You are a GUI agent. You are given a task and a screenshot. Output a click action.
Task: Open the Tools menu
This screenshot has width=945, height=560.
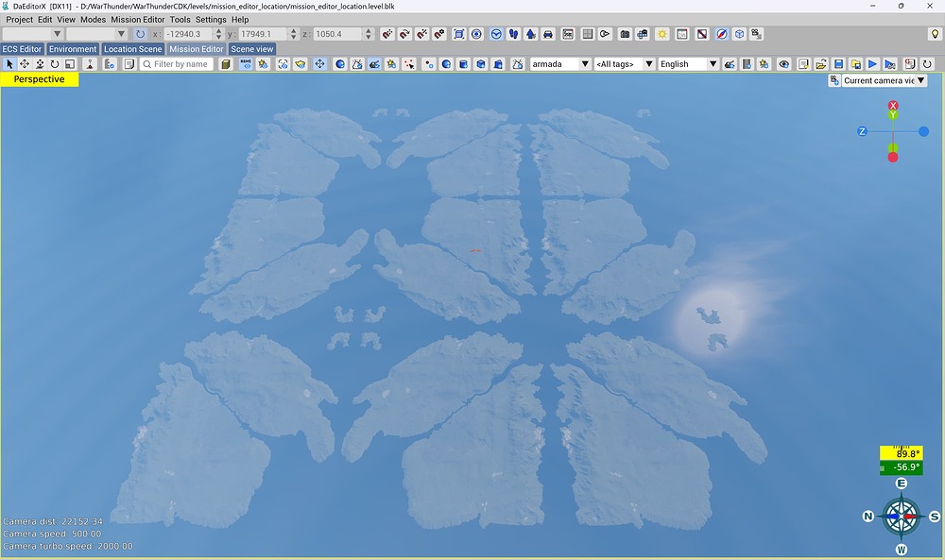click(x=180, y=19)
